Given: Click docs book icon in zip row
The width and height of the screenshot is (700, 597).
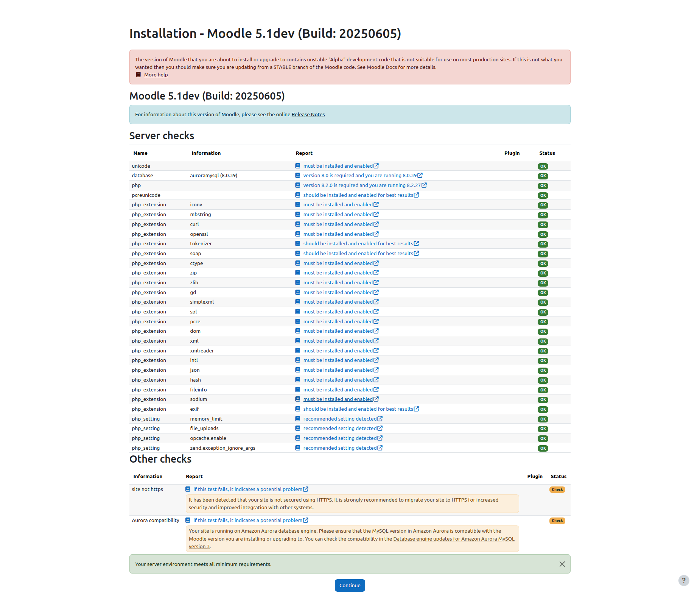Looking at the screenshot, I should click(x=297, y=273).
